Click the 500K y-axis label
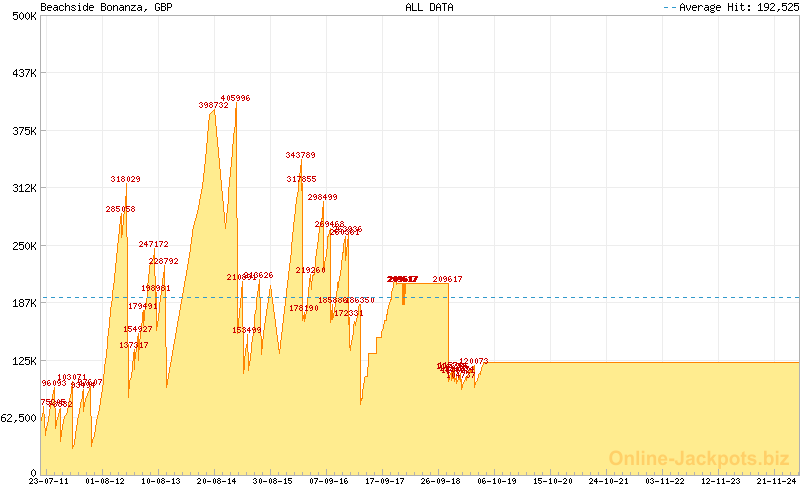 (23, 16)
